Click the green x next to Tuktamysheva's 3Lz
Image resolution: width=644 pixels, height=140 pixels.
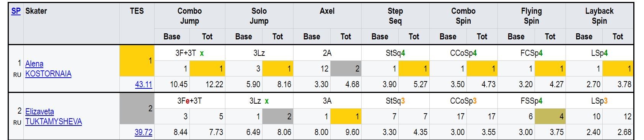(x=267, y=101)
